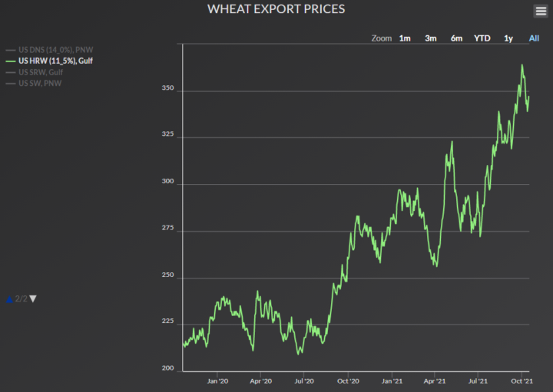553x392 pixels.
Task: Zoom chart to 3m range
Action: (x=431, y=38)
